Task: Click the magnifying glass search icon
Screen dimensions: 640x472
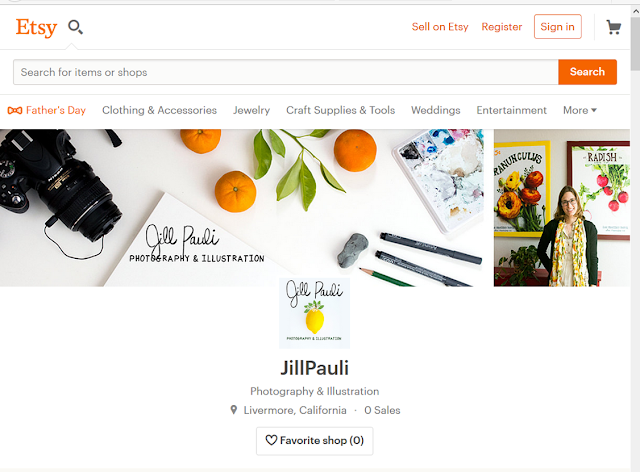Action: 75,27
